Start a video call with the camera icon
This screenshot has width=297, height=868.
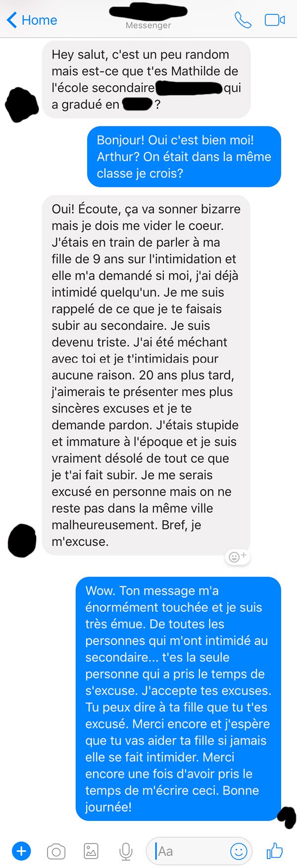(275, 20)
